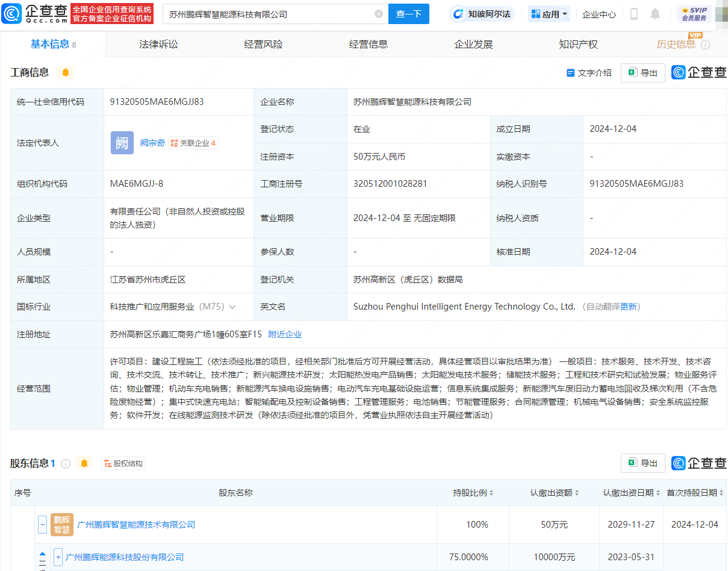Click the bell icon beside 工商信息
728x571 pixels.
click(x=66, y=73)
